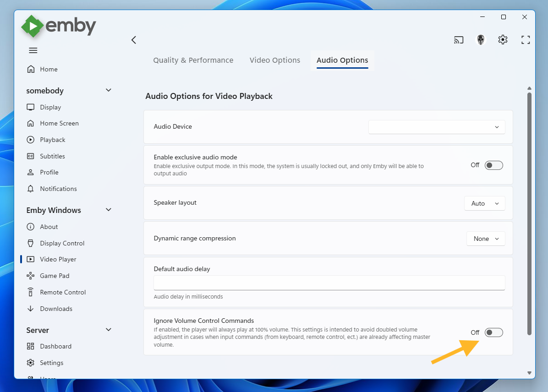Click the Notifications bell icon
Viewport: 548px width, 392px height.
click(x=31, y=189)
